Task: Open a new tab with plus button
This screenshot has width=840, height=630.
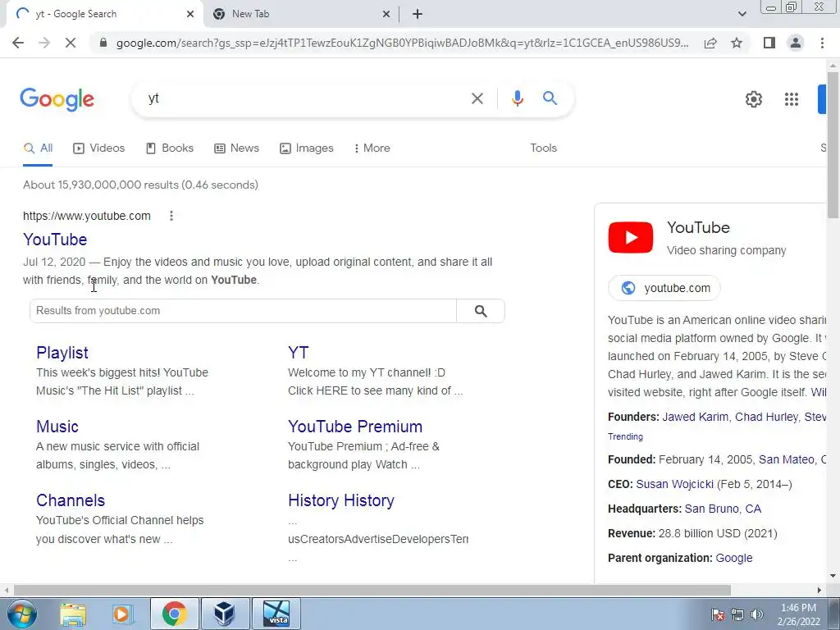Action: [418, 14]
